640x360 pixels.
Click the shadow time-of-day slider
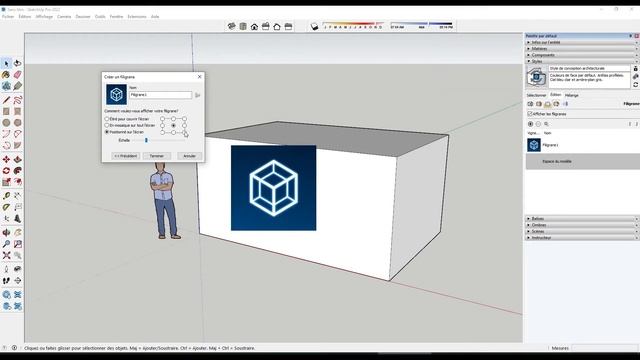(422, 25)
